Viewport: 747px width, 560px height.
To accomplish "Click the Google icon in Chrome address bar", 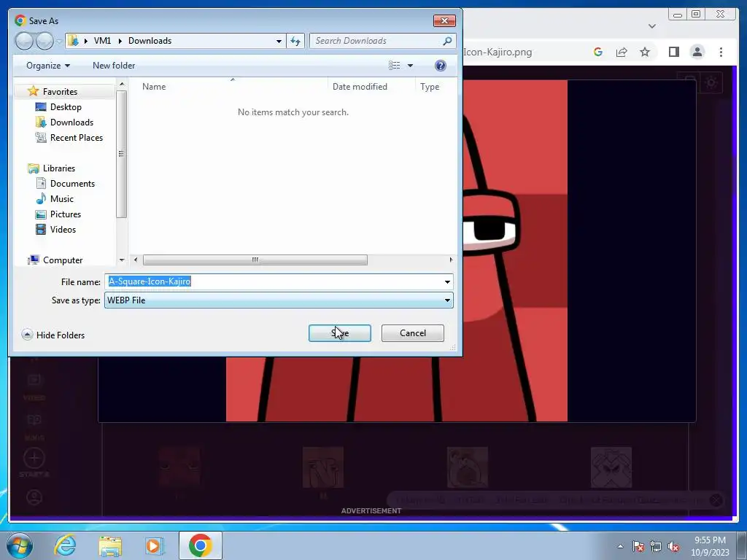I will click(x=598, y=52).
